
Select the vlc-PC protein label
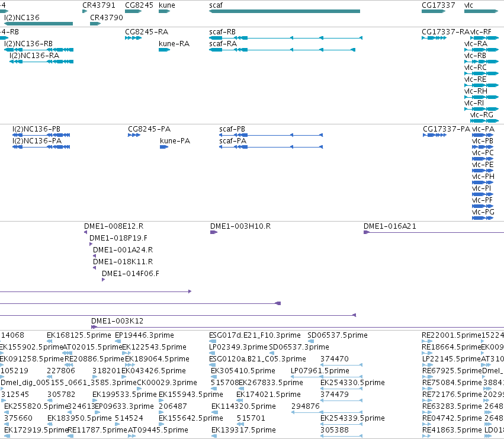tap(483, 153)
